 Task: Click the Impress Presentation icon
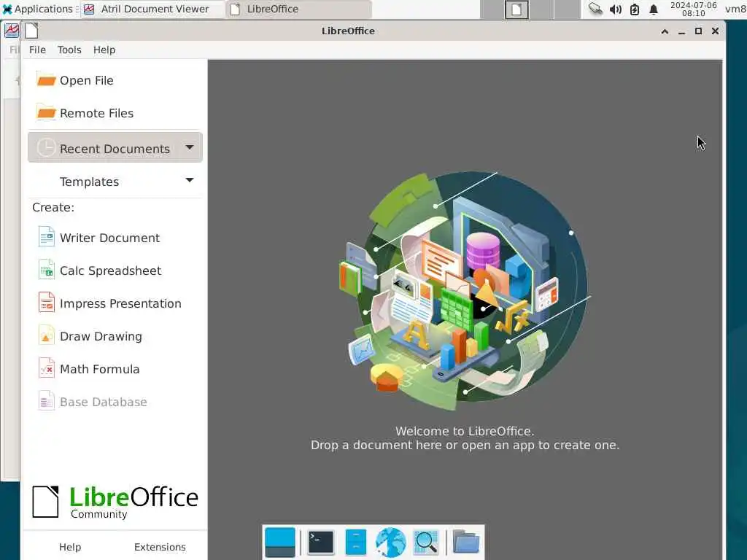47,303
